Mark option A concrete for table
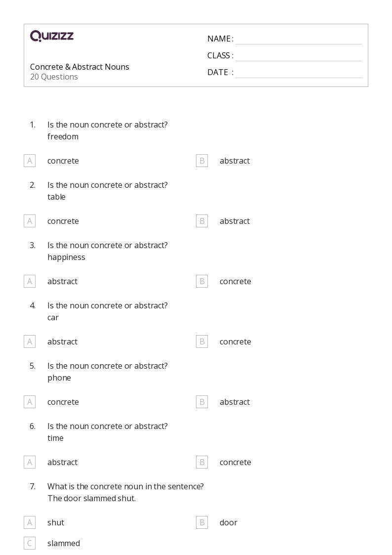This screenshot has width=392, height=555. coord(30,221)
